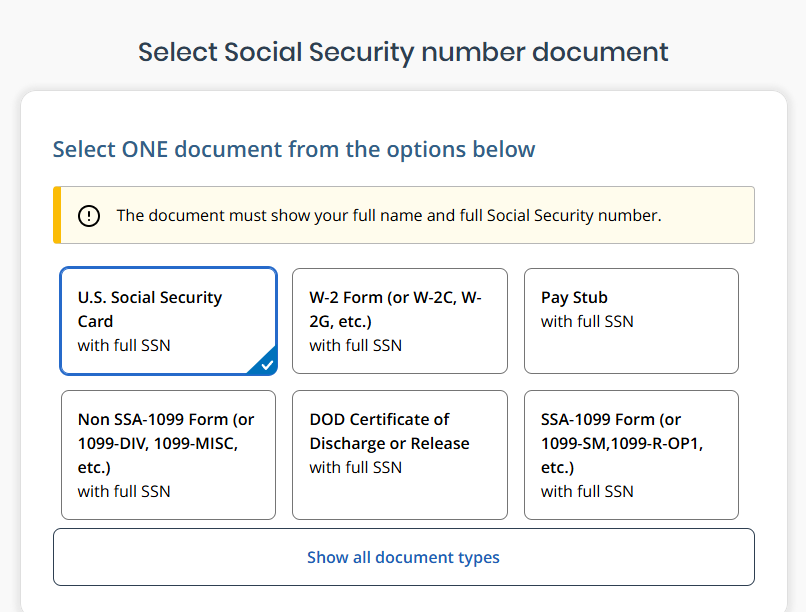Click the yellow full name and SSN notice
Viewport: 806px width, 612px height.
pos(404,215)
